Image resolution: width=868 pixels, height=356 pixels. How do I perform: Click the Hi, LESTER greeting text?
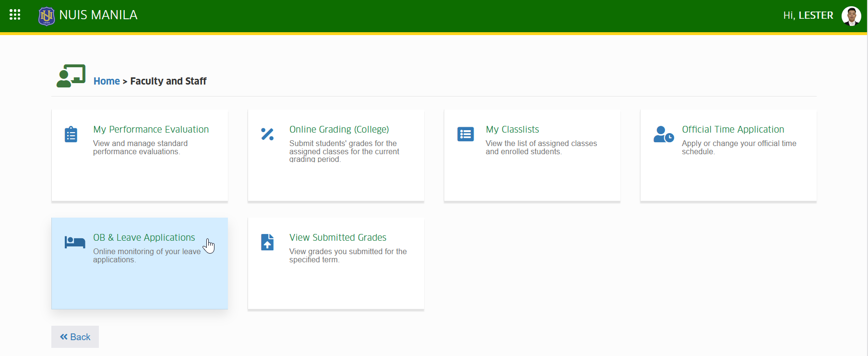coord(808,15)
